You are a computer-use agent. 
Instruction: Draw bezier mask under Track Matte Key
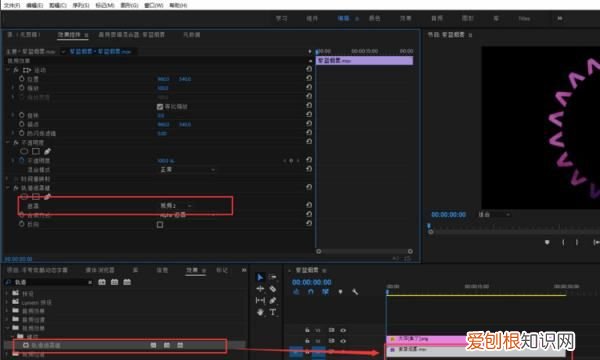click(x=47, y=197)
